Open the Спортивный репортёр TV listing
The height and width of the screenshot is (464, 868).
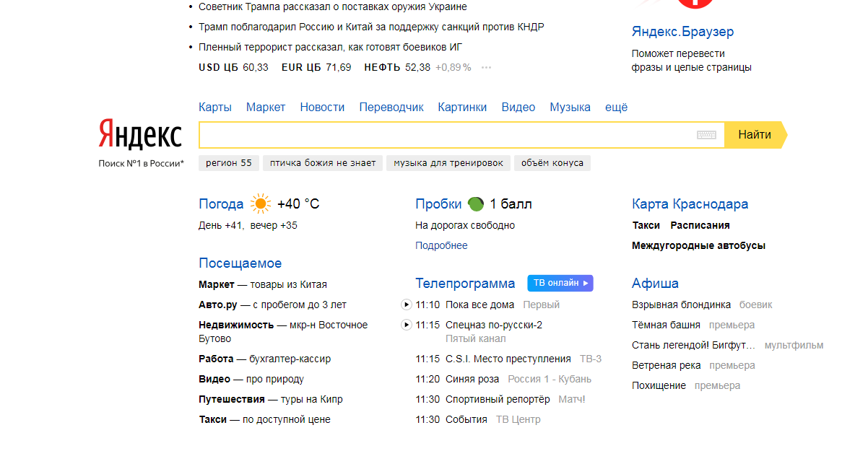click(498, 399)
